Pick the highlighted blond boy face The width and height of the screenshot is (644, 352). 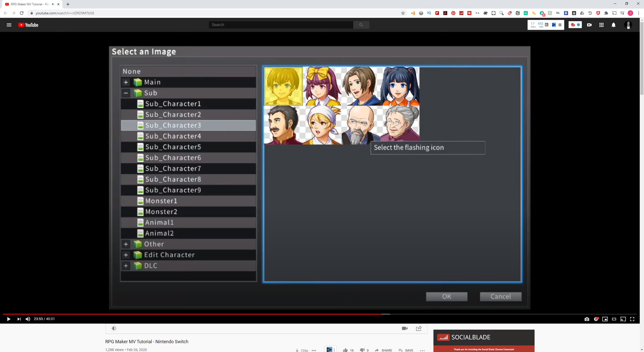click(x=284, y=86)
